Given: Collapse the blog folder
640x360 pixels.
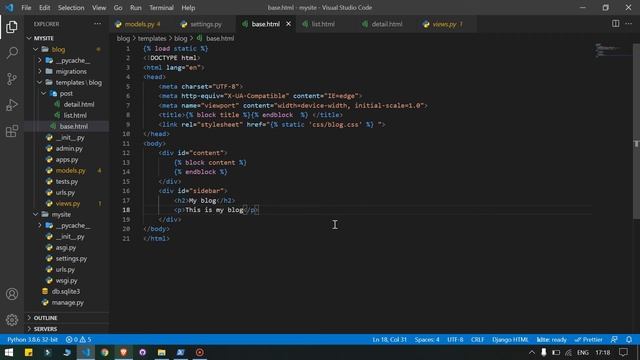Looking at the screenshot, I should pos(67,49).
